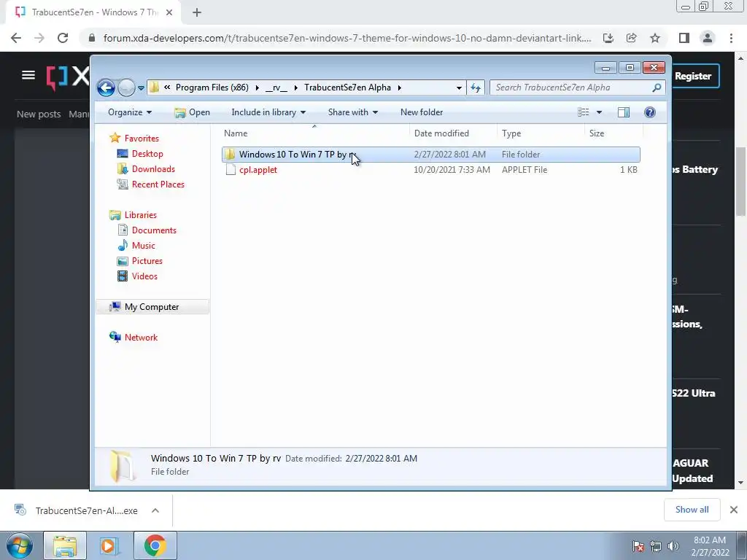The height and width of the screenshot is (560, 747).
Task: Create a New folder
Action: tap(422, 112)
